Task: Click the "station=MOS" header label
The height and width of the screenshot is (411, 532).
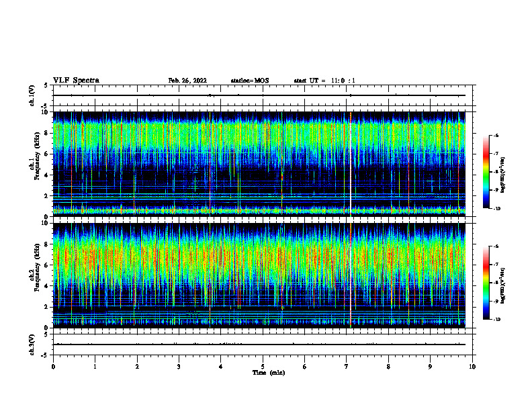Action: coord(250,81)
